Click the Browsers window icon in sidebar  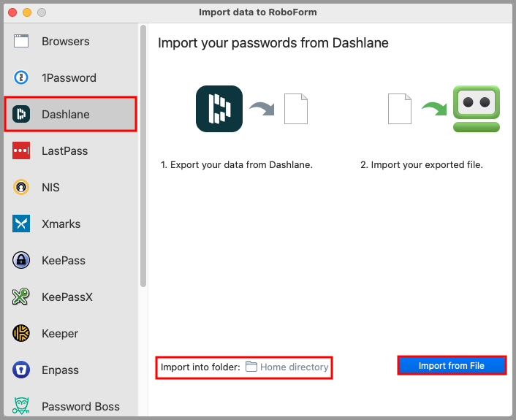pos(21,42)
